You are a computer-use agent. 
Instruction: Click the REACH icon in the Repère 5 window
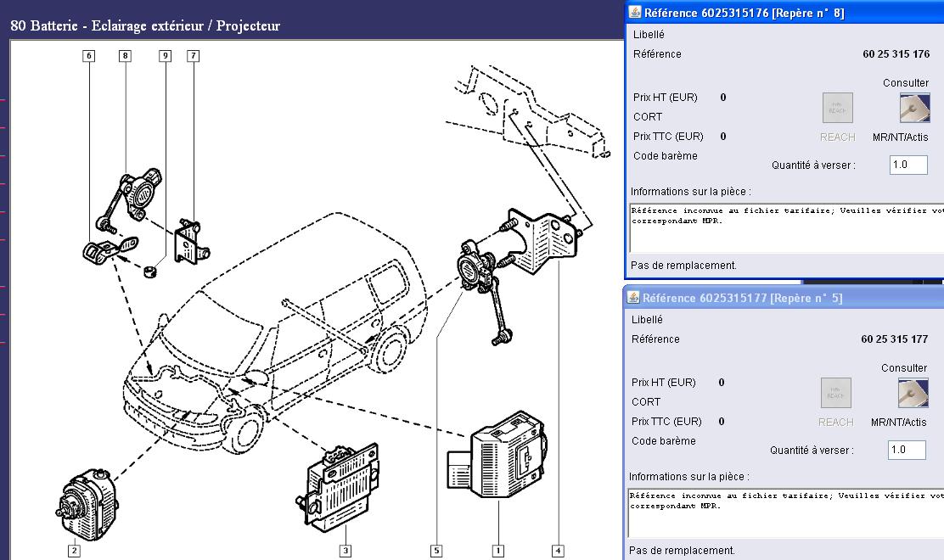(835, 393)
